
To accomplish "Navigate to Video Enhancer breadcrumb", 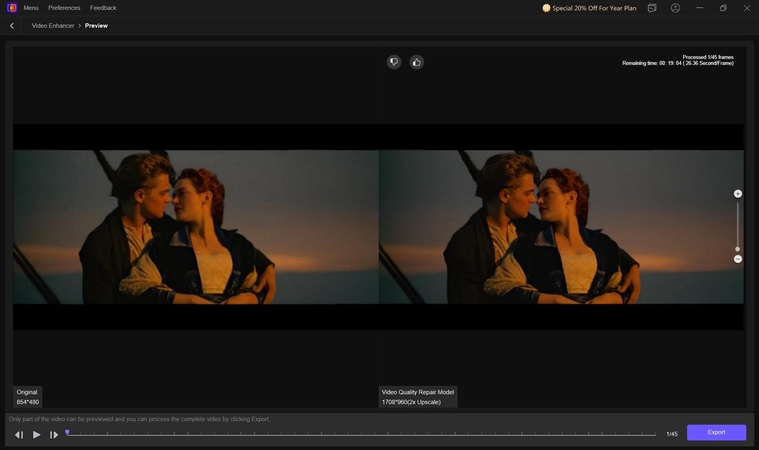I will [53, 26].
